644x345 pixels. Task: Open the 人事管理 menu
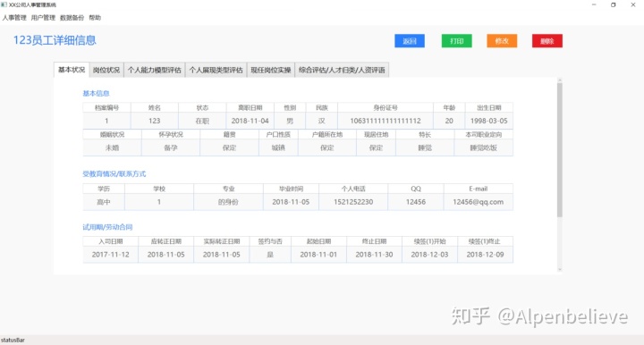(x=14, y=18)
